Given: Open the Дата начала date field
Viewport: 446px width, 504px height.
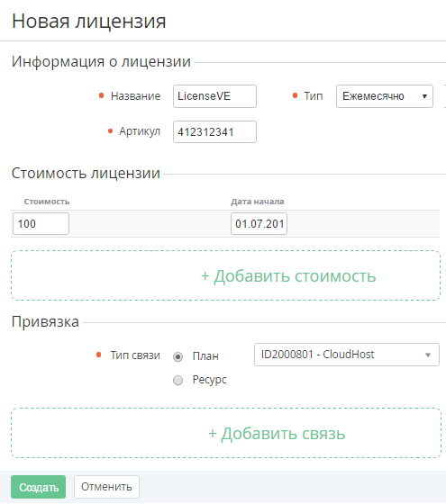Looking at the screenshot, I should coord(259,224).
